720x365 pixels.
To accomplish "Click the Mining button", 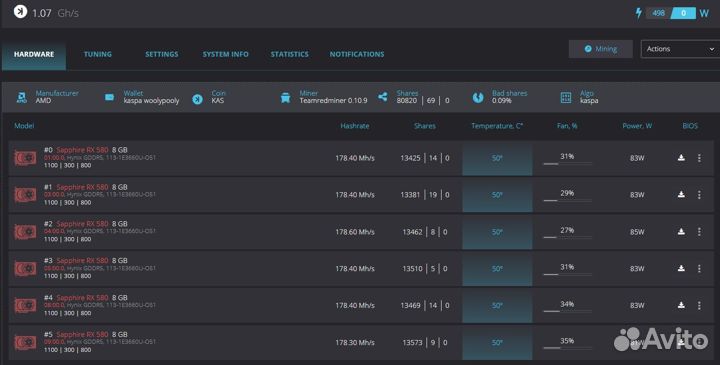I will coord(601,49).
